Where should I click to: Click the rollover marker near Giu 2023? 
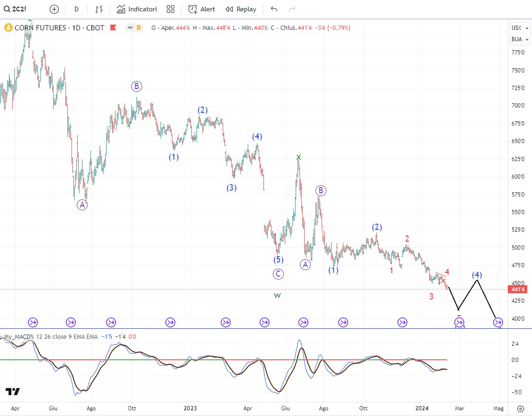pyautogui.click(x=303, y=322)
